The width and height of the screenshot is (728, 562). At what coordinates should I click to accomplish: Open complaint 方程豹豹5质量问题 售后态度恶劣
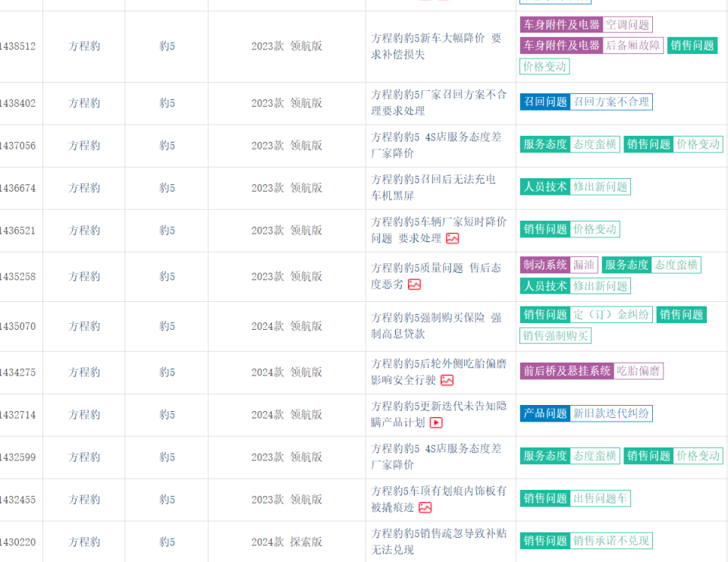436,276
